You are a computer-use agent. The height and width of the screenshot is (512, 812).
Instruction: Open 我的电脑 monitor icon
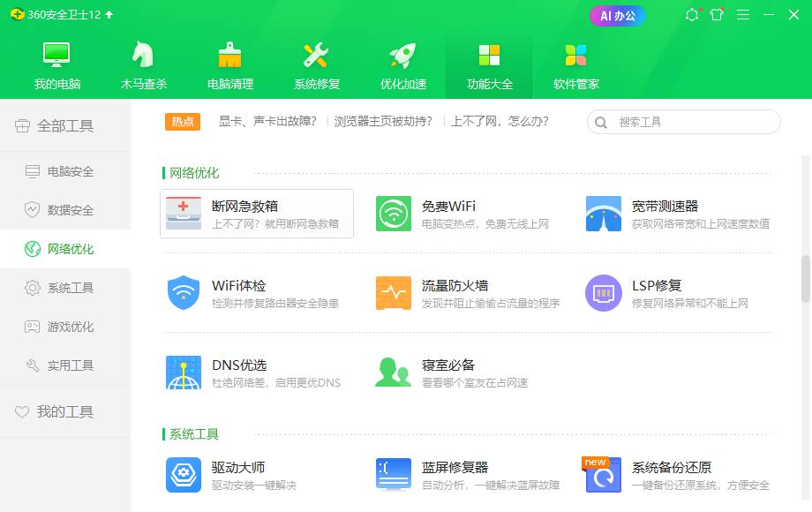[x=56, y=55]
